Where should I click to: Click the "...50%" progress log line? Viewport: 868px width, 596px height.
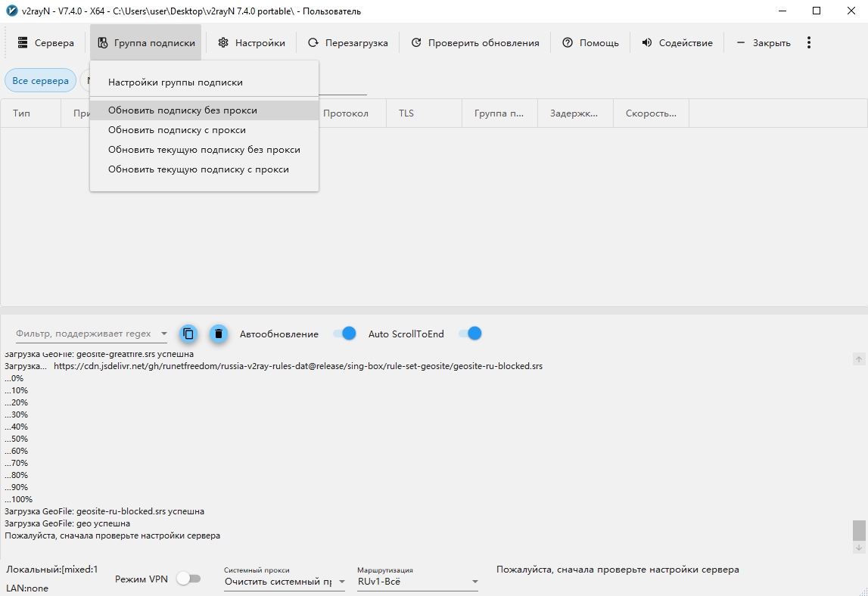pos(16,439)
